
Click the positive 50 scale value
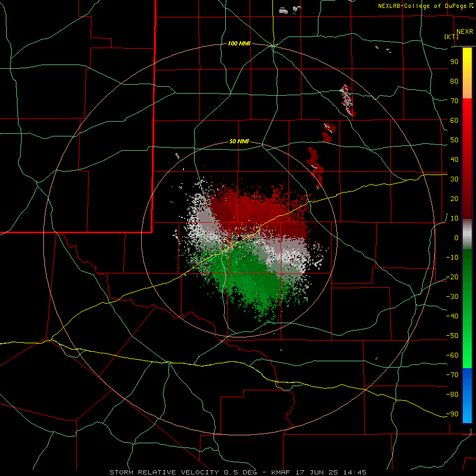pyautogui.click(x=454, y=140)
